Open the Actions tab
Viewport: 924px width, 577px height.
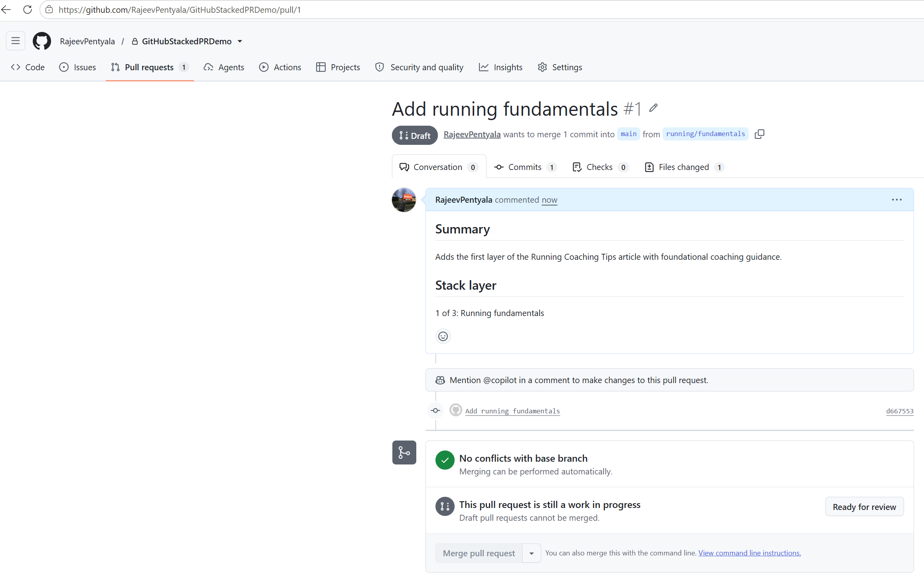[x=280, y=67]
